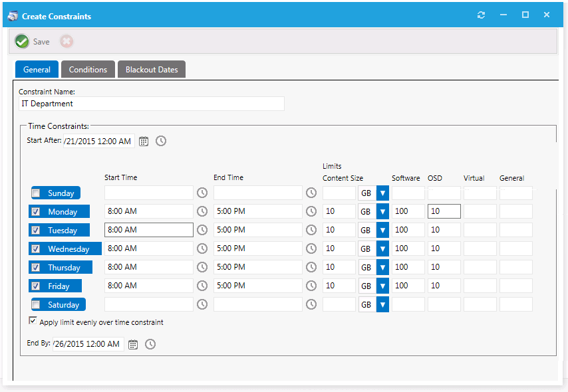
Task: Expand the Thursday content size unit dropdown
Action: click(x=382, y=267)
